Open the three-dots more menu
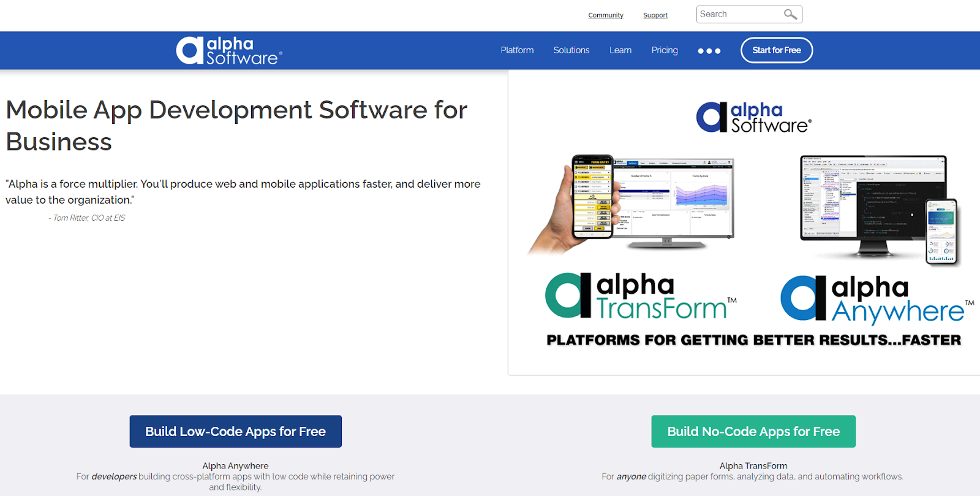 (x=709, y=51)
